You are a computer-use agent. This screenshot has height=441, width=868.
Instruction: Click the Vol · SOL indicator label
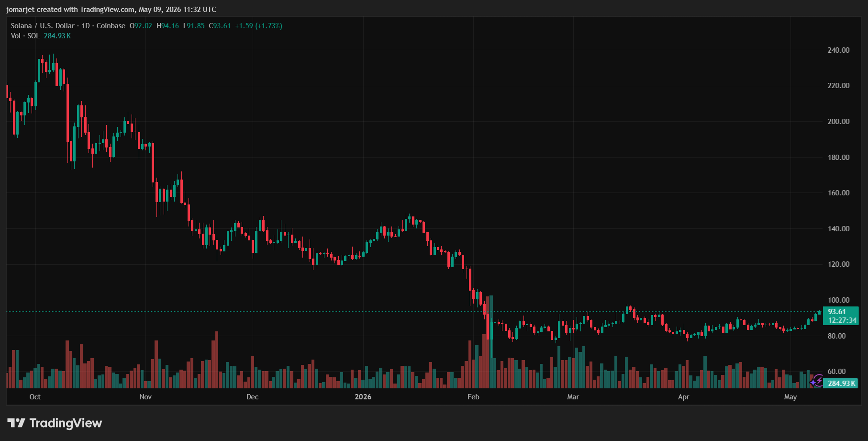(x=25, y=36)
